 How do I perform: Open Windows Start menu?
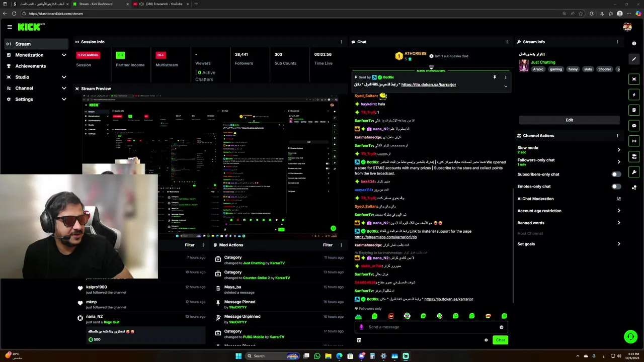[238, 356]
